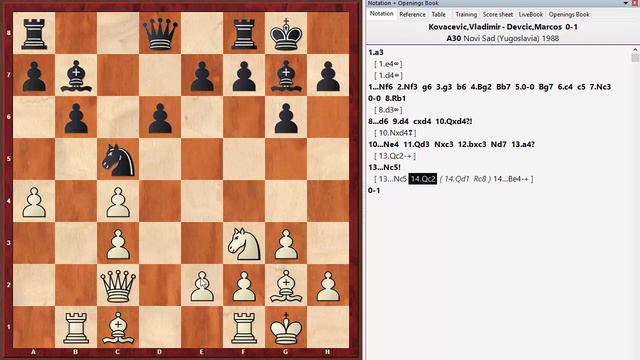Click move 9.d4 in notation
This screenshot has width=640, height=360.
[401, 121]
